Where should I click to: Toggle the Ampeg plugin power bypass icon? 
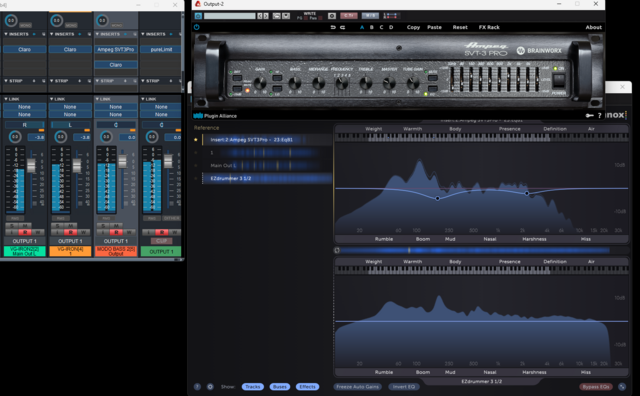(x=197, y=27)
